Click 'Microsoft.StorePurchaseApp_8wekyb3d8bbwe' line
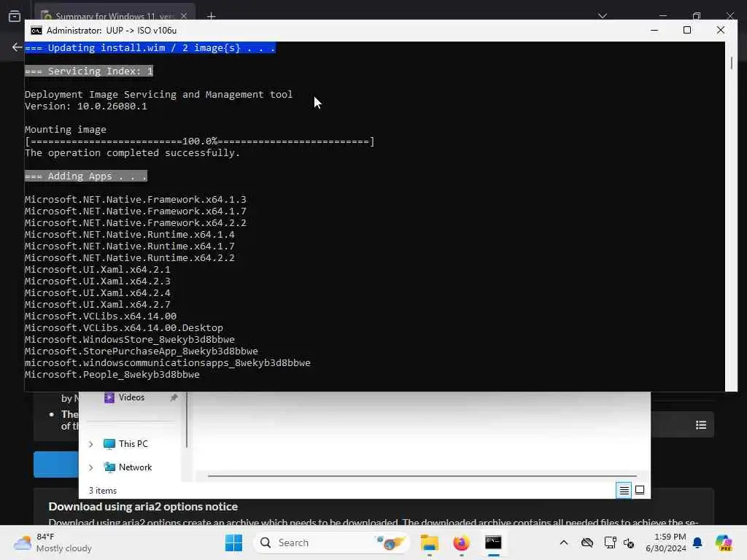 pyautogui.click(x=142, y=351)
